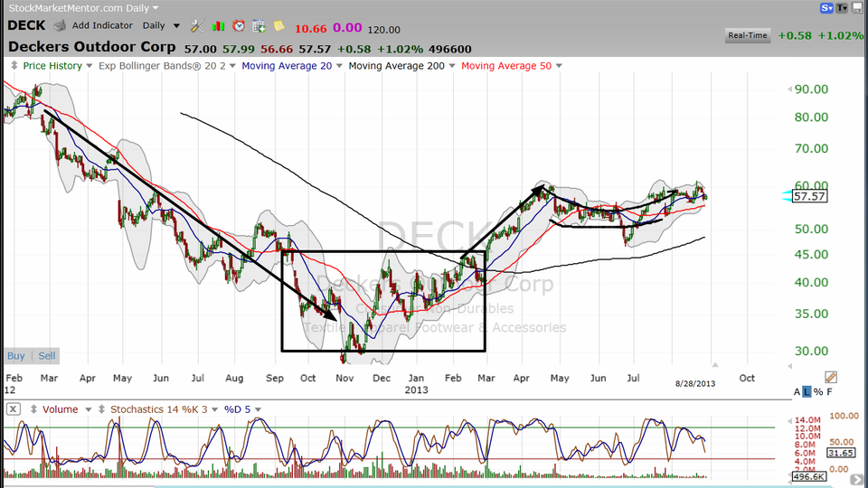Click the 8/28/2013 date label
This screenshot has width=868, height=488.
coord(694,383)
